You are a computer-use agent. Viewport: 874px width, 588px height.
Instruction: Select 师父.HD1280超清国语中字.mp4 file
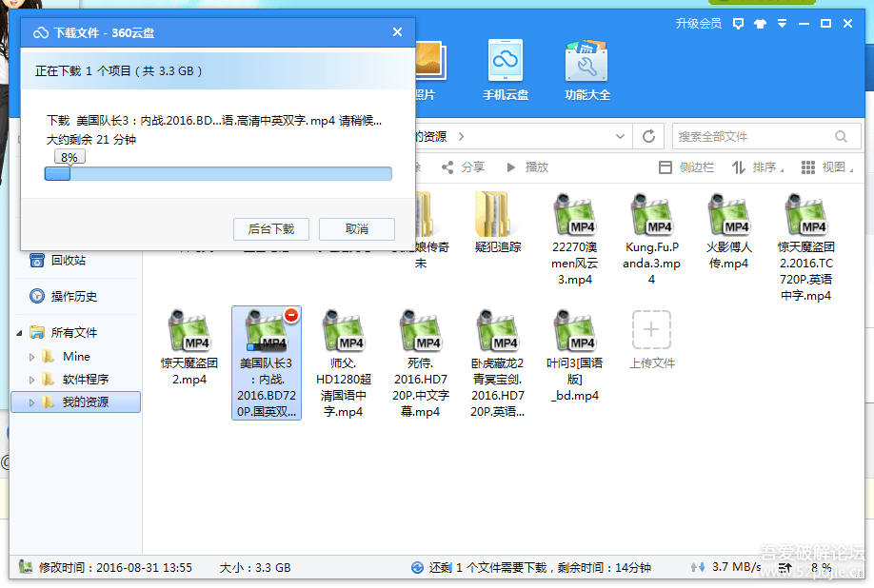tap(344, 363)
